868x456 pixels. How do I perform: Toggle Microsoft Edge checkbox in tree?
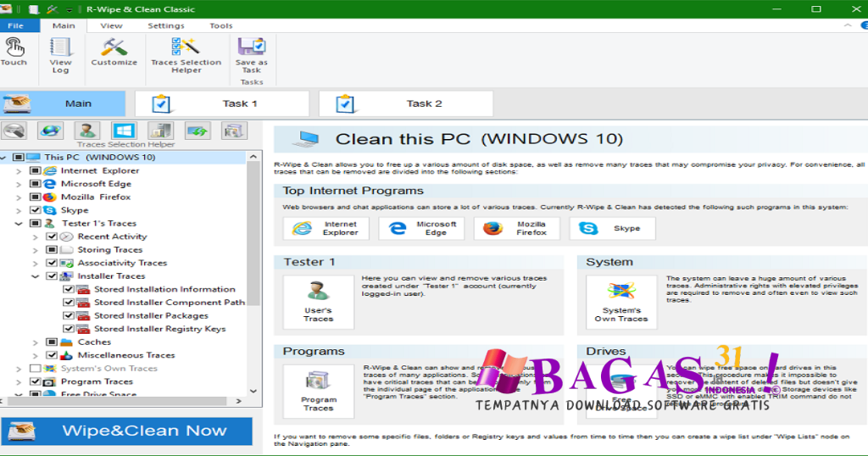[x=35, y=184]
